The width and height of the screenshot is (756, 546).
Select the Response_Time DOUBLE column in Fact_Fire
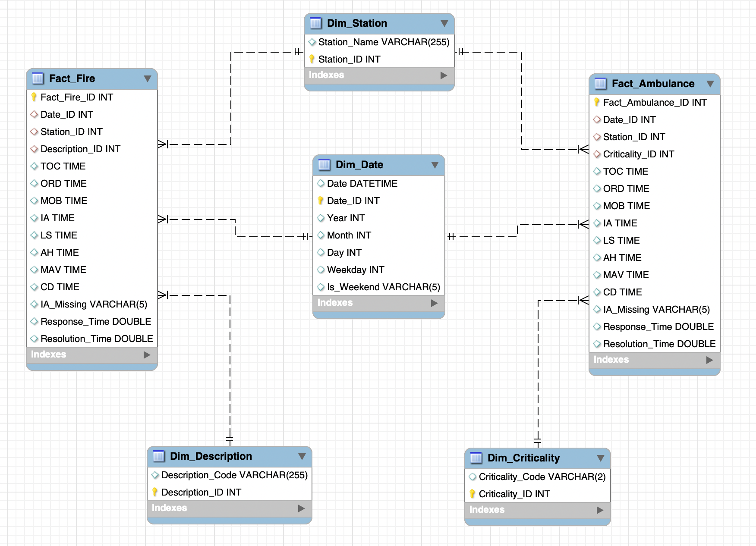(96, 321)
